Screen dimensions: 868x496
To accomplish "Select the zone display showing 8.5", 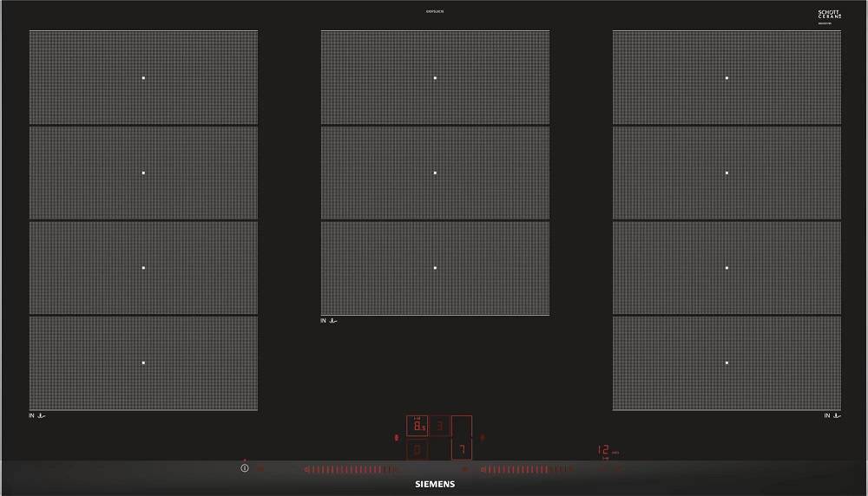I will (x=417, y=427).
